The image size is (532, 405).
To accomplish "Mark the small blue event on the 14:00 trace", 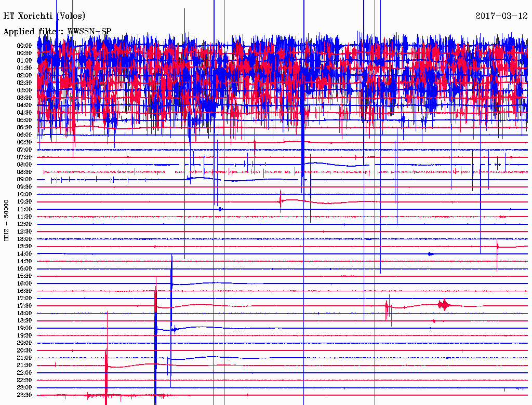I will point(431,254).
